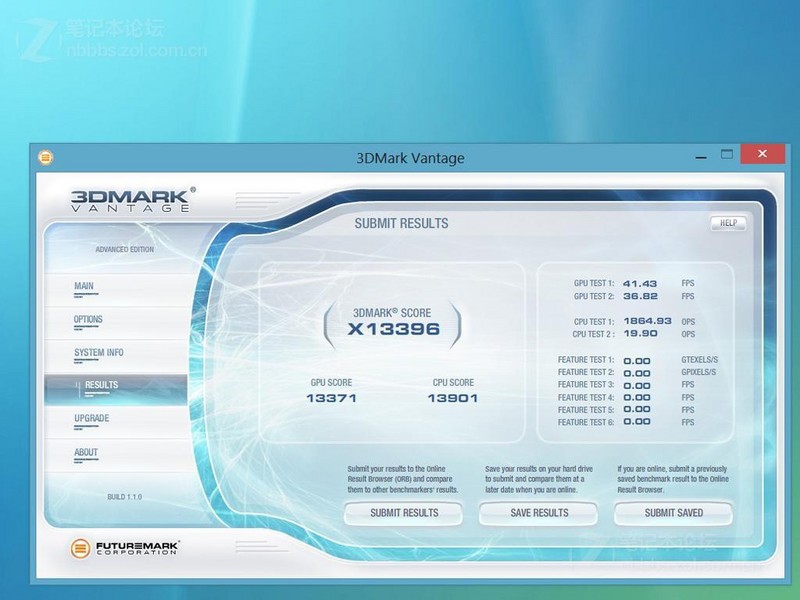800x600 pixels.
Task: Click the GPIXELS/S unit label
Action: [x=698, y=372]
